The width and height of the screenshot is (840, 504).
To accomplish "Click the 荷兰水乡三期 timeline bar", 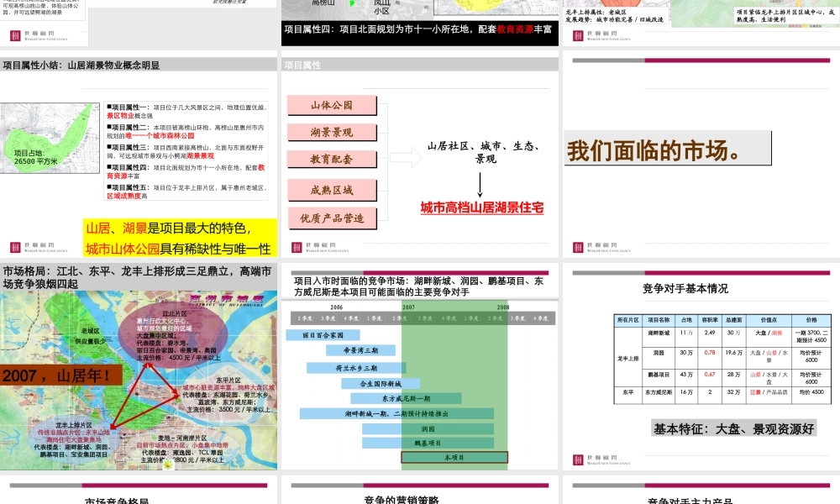I will pyautogui.click(x=356, y=368).
